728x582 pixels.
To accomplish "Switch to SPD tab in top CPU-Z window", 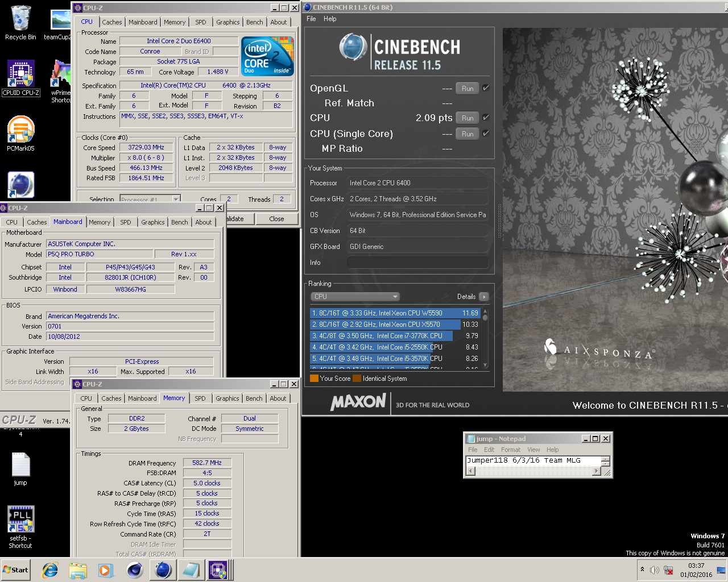I will [x=201, y=22].
